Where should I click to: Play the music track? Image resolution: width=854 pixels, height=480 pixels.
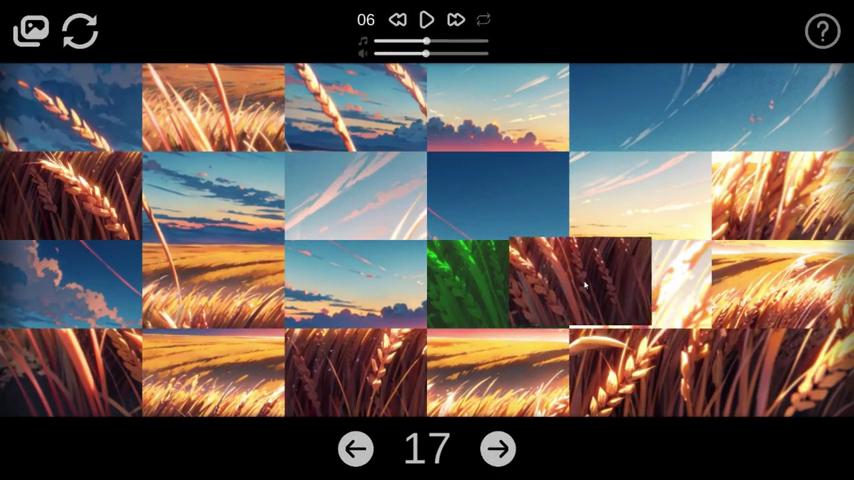[427, 19]
